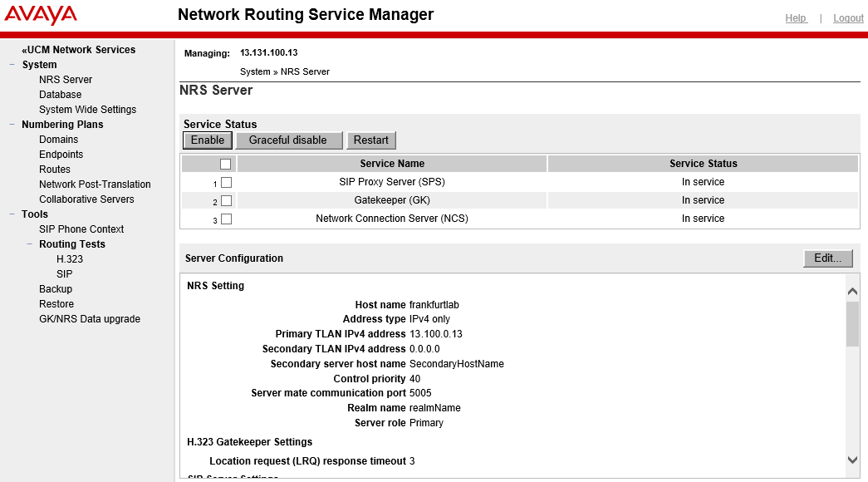Check the Gatekeeper (GK) checkbox
The image size is (868, 482).
pos(227,200)
